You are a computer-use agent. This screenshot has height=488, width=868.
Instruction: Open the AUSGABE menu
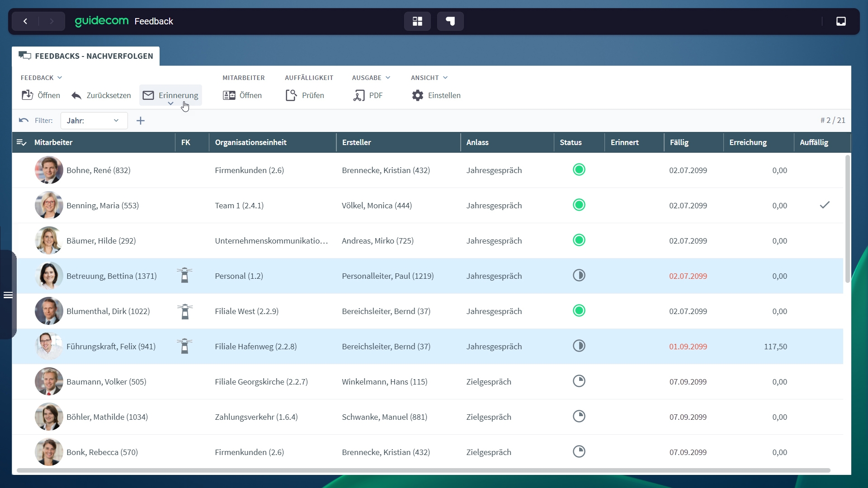[x=371, y=78]
